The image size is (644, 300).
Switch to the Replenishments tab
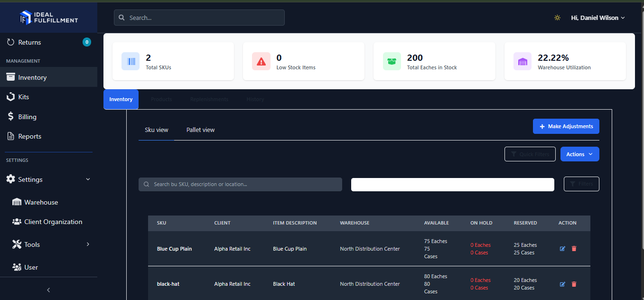(x=209, y=99)
